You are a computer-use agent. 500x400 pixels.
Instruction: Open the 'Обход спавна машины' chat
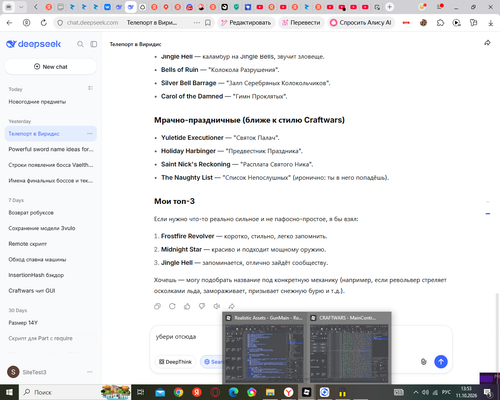click(x=51, y=259)
